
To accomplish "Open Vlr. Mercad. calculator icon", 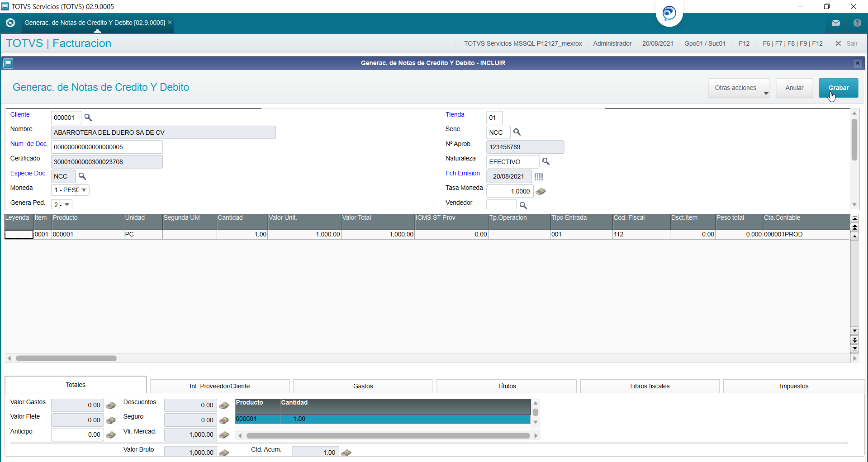I will point(224,435).
